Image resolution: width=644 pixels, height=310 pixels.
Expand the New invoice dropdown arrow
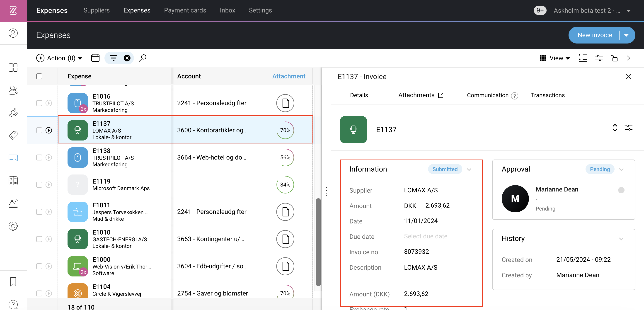coord(626,35)
